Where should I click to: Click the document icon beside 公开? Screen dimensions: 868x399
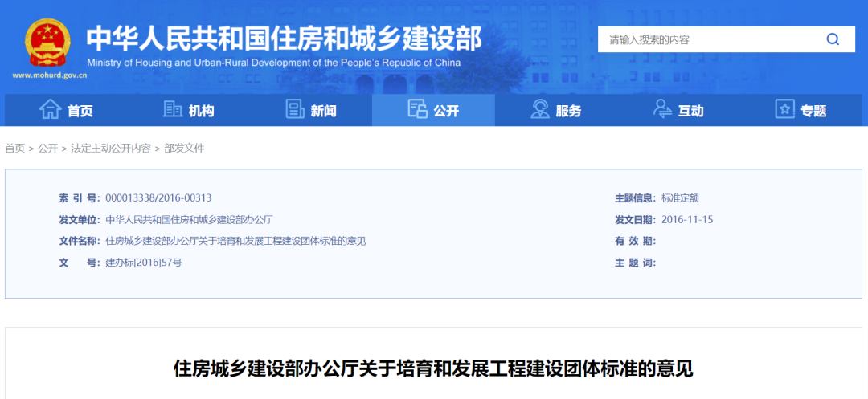click(417, 109)
